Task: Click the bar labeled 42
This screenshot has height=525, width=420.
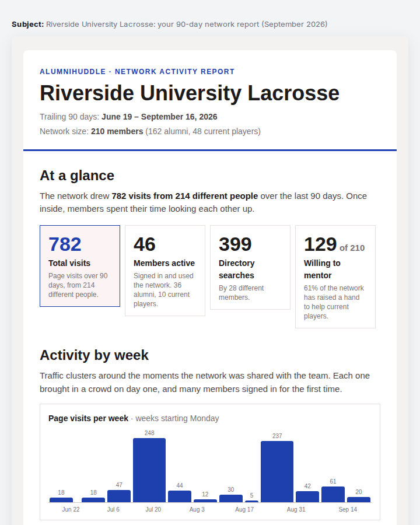Action: [307, 497]
